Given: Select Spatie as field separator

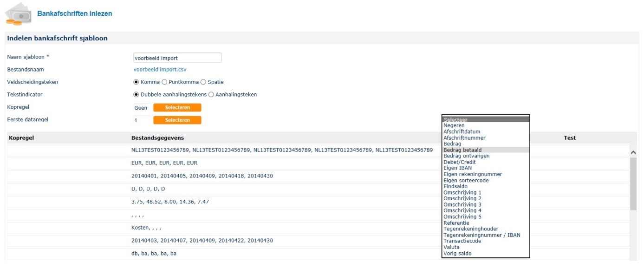Looking at the screenshot, I should pos(203,82).
